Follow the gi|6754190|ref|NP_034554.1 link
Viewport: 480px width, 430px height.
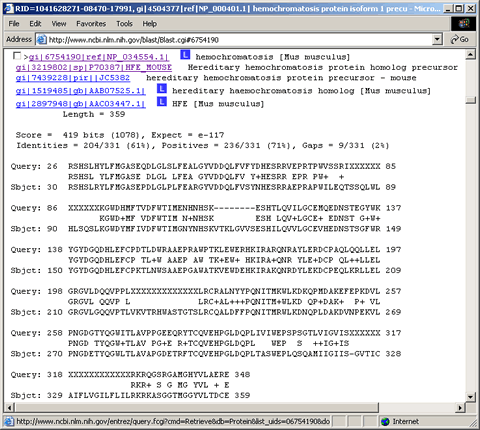tap(99, 57)
